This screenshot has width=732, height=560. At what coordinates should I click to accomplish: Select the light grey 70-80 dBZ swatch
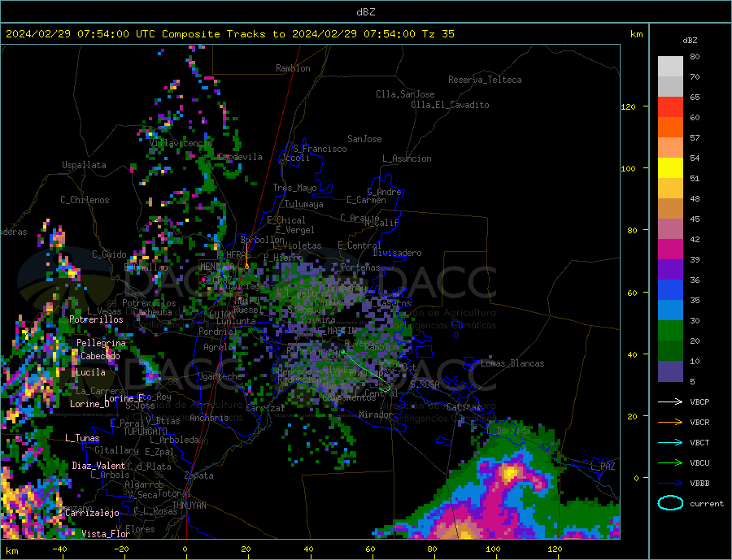670,67
